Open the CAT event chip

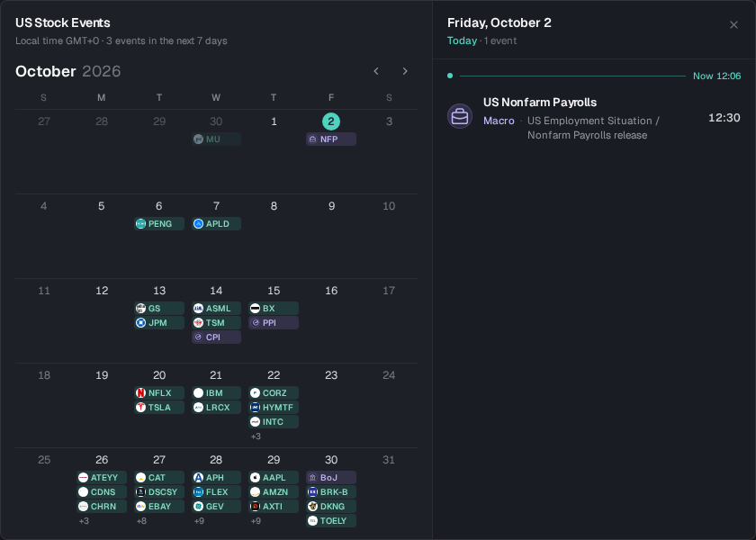(x=159, y=477)
